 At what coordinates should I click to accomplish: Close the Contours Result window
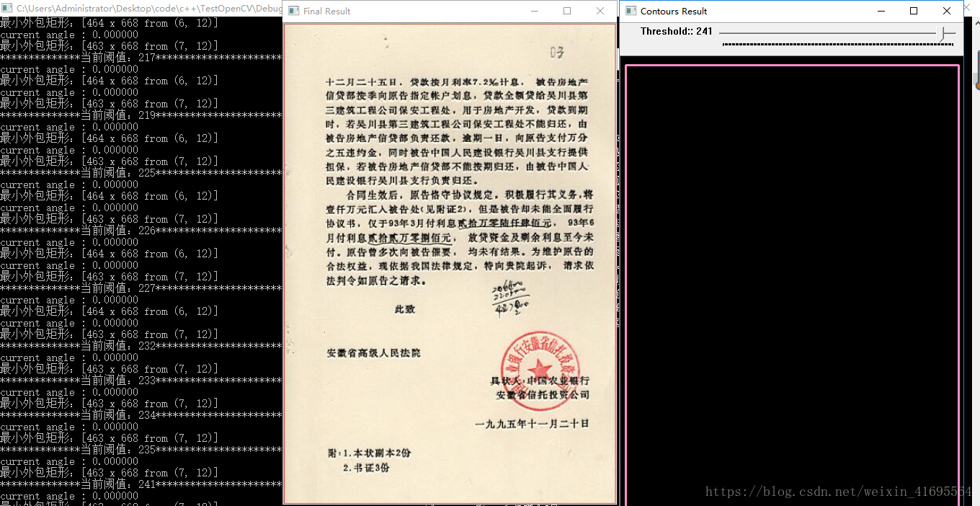pyautogui.click(x=947, y=11)
